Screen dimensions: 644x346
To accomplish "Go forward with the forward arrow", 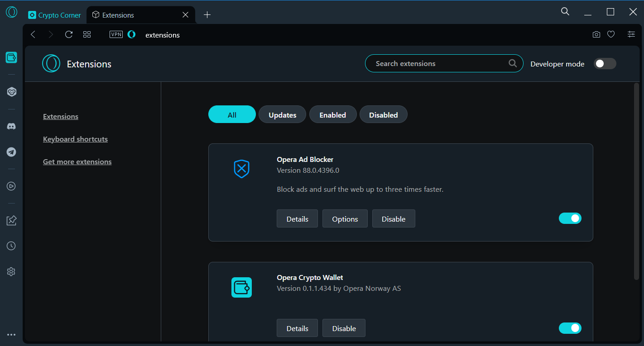I will (x=51, y=34).
